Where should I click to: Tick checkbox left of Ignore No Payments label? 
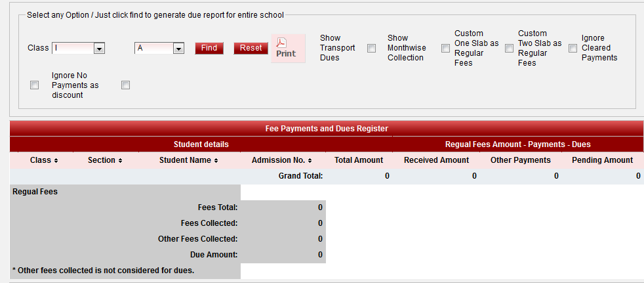(35, 85)
